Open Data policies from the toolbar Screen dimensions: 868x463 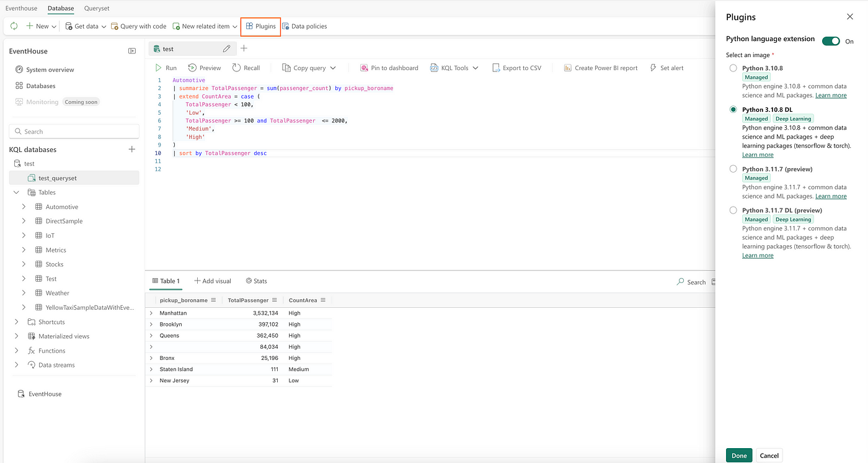(304, 26)
